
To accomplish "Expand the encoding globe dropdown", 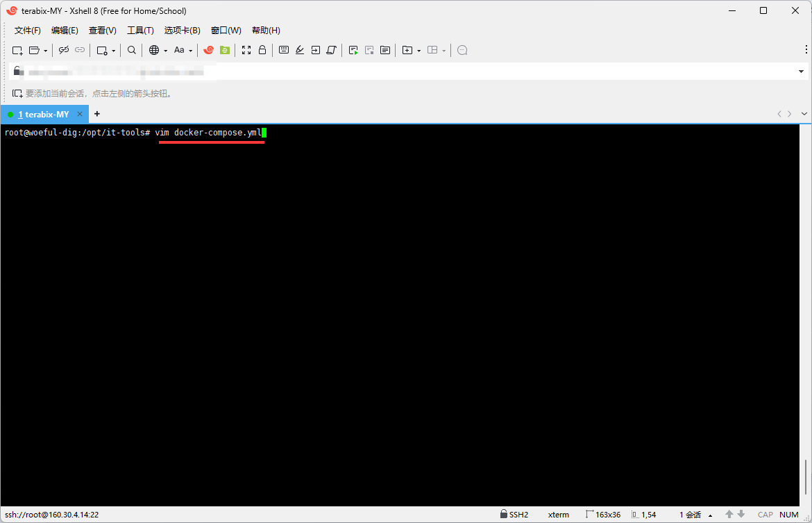I will click(165, 51).
